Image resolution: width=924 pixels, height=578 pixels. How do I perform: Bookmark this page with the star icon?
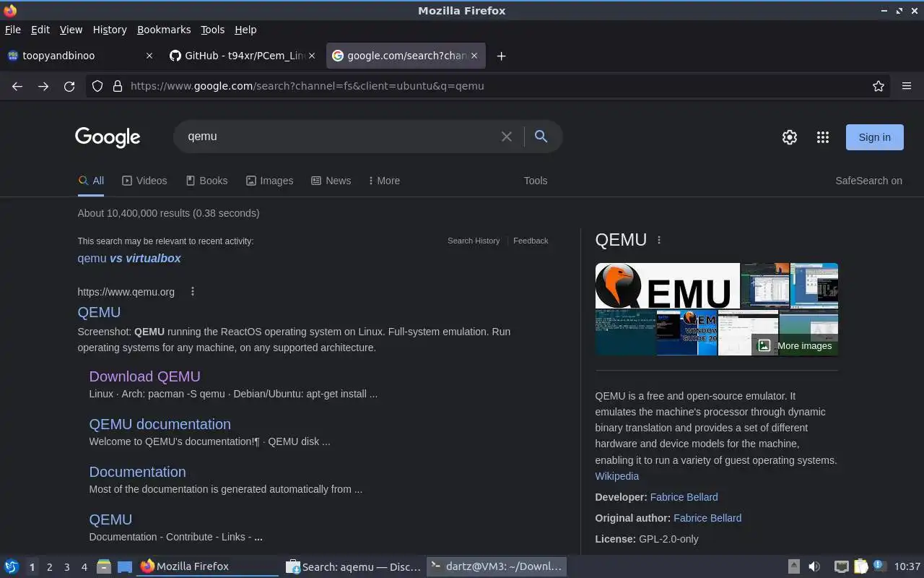879,86
